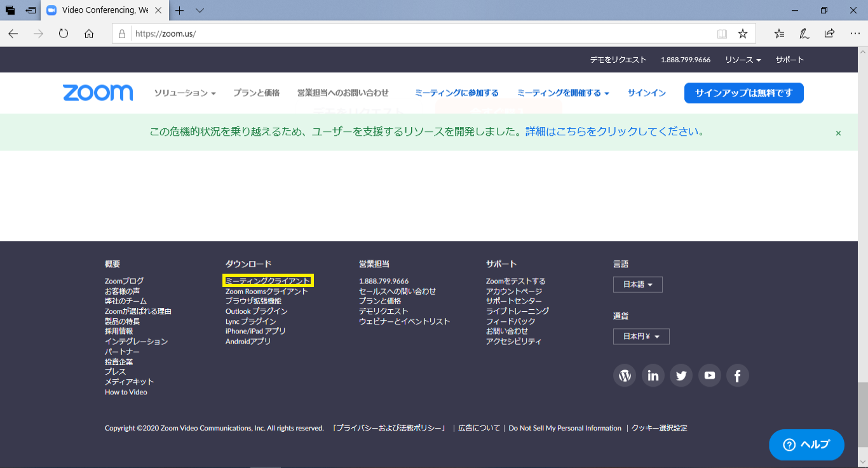
Task: Click the tabs set aside icon
Action: (x=10, y=10)
